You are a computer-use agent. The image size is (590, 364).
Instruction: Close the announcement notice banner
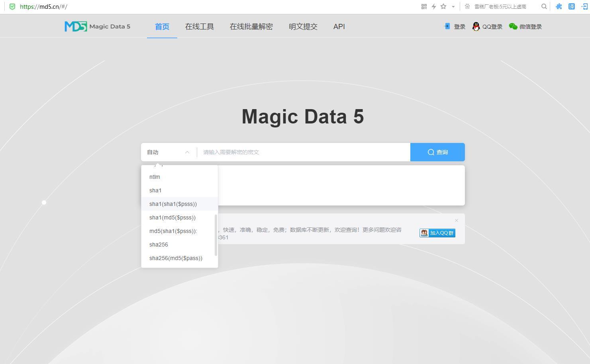pyautogui.click(x=457, y=220)
